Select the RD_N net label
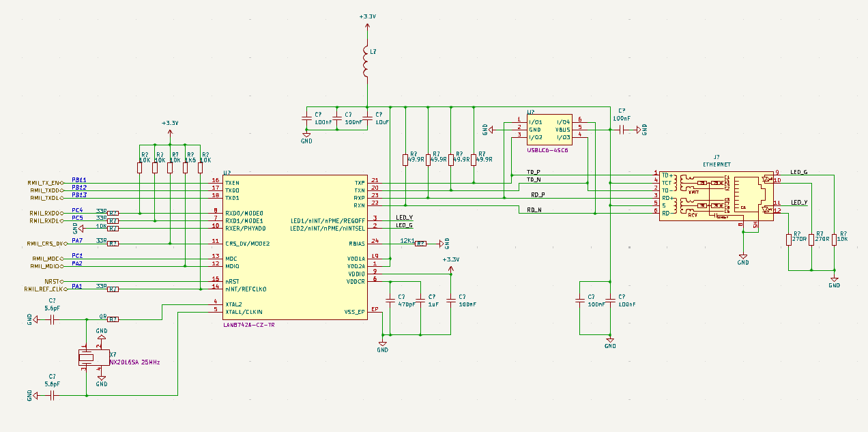This screenshot has width=868, height=432. (x=535, y=210)
